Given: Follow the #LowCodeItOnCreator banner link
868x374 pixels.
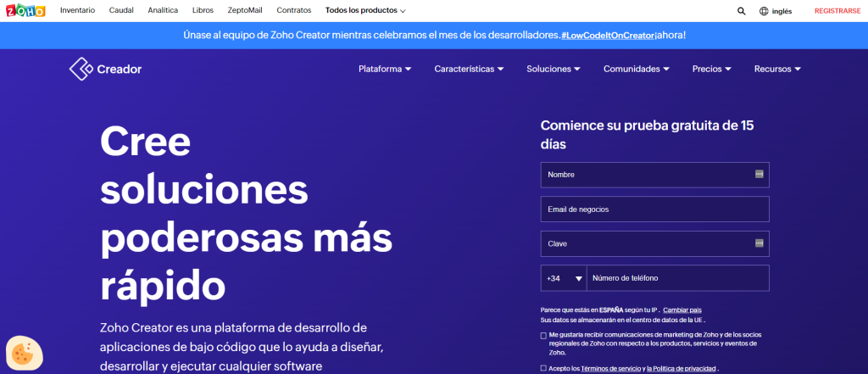Looking at the screenshot, I should tap(607, 36).
